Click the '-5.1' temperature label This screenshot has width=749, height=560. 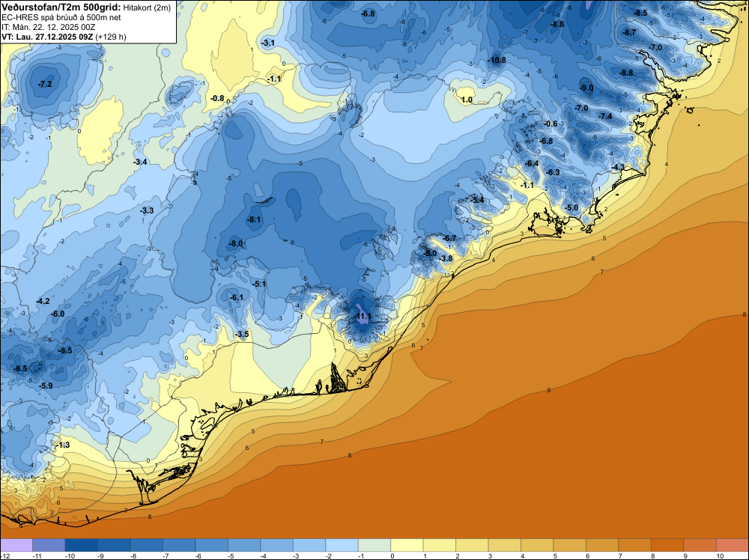(259, 284)
